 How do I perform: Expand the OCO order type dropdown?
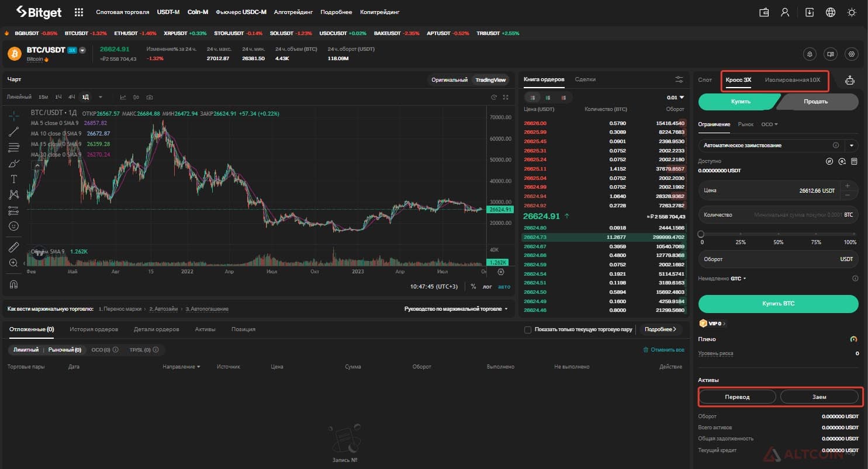[769, 124]
